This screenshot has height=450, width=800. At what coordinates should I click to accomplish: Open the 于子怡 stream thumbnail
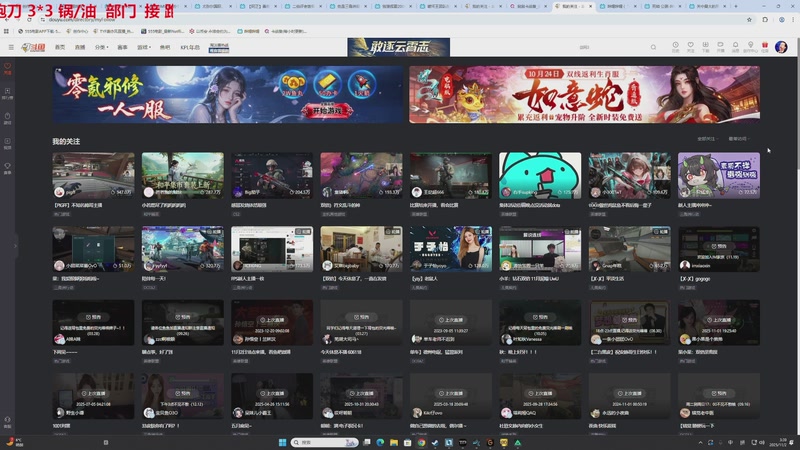pyautogui.click(x=451, y=249)
